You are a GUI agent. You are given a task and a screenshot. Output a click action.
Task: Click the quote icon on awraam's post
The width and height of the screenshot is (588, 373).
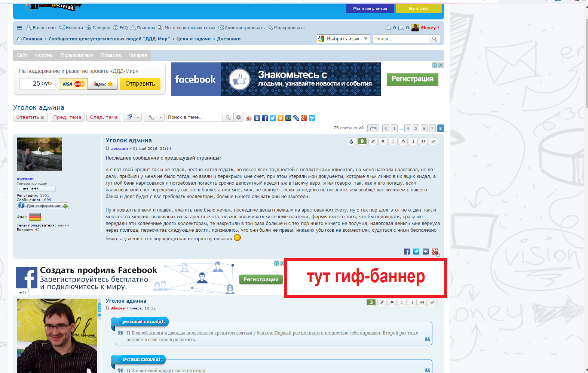[x=423, y=141]
